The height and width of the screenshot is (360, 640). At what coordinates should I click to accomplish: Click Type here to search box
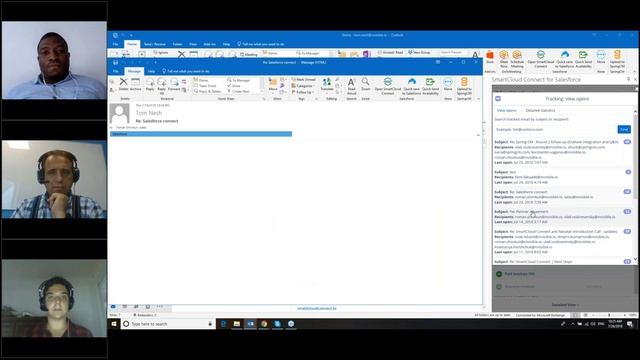point(168,324)
